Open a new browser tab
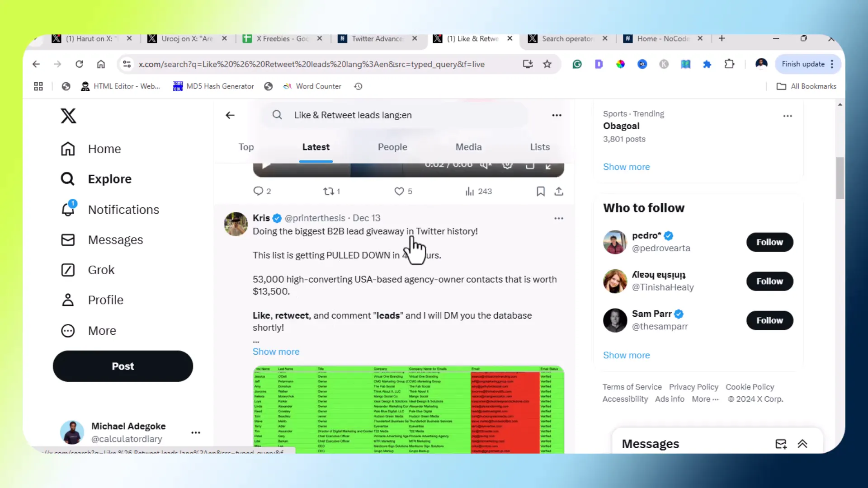The width and height of the screenshot is (868, 488). [x=722, y=38]
